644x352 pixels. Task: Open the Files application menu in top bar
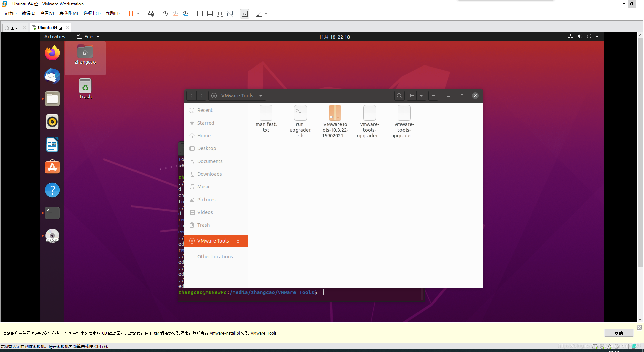click(x=88, y=36)
